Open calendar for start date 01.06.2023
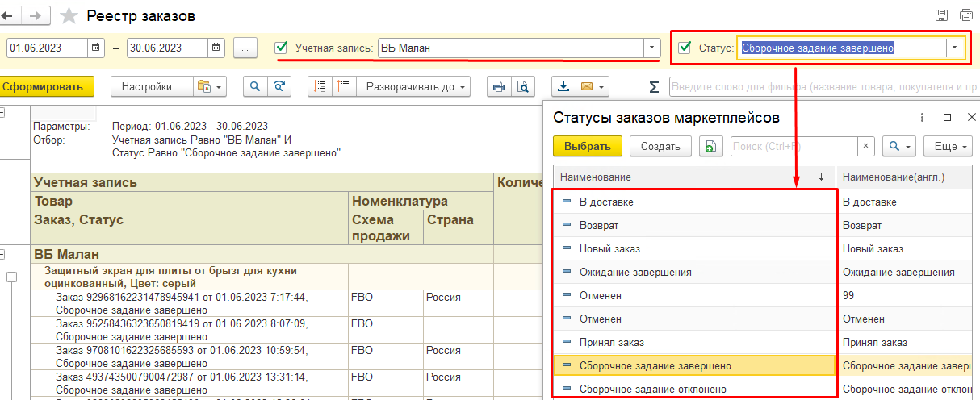The width and height of the screenshot is (980, 400). 97,48
